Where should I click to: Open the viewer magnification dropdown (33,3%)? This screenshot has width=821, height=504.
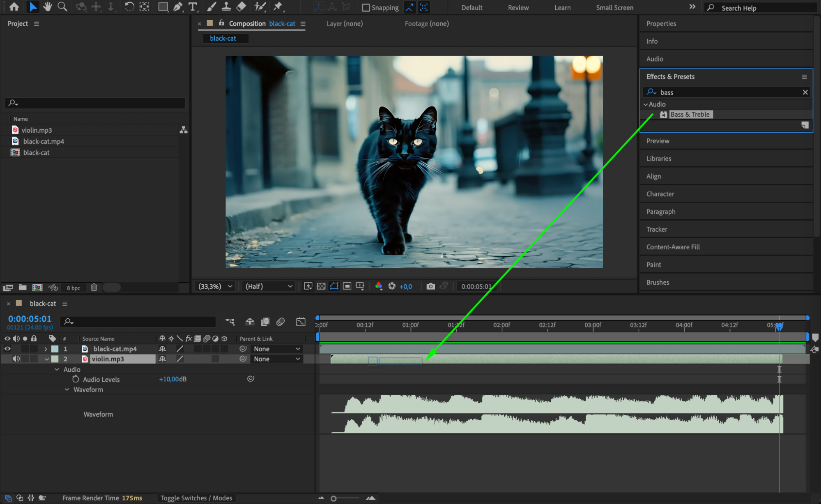[x=215, y=286]
